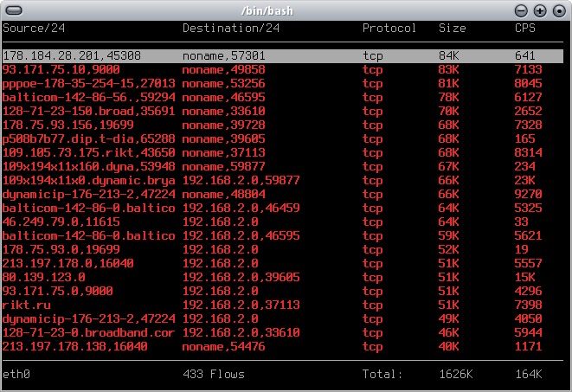Select the highlighted row 178.184.28.201,45308
This screenshot has width=572, height=392.
tap(283, 55)
